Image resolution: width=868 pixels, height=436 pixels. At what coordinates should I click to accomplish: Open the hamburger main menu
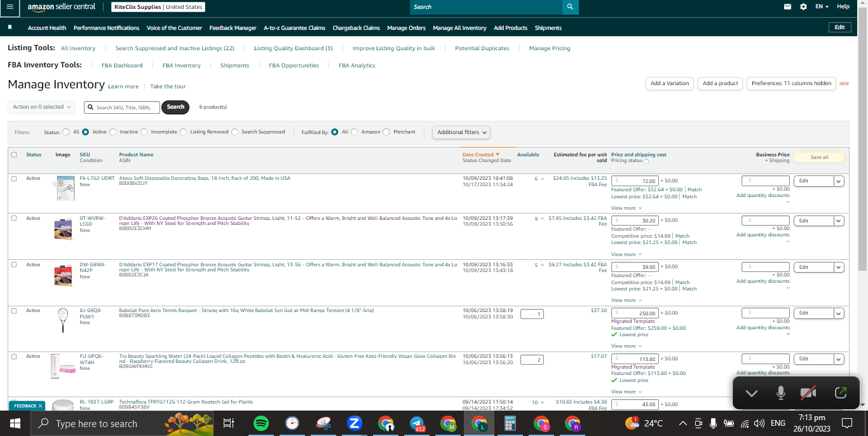[x=10, y=7]
